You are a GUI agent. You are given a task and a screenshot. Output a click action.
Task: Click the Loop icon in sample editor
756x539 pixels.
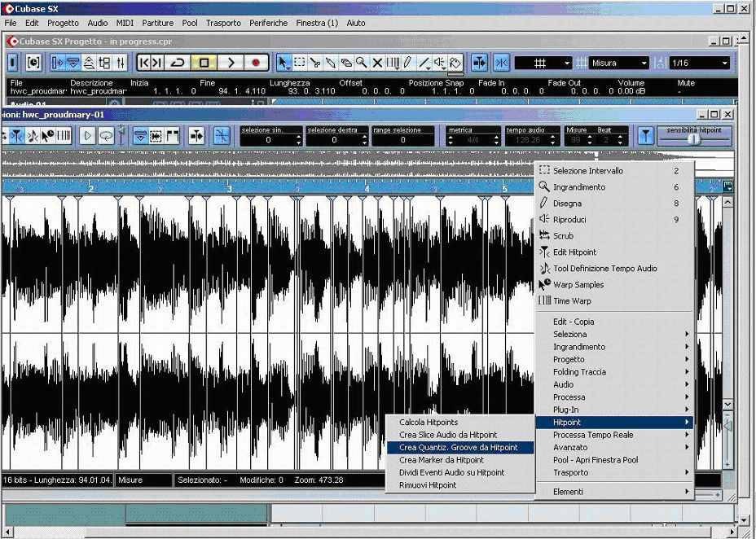pos(106,136)
